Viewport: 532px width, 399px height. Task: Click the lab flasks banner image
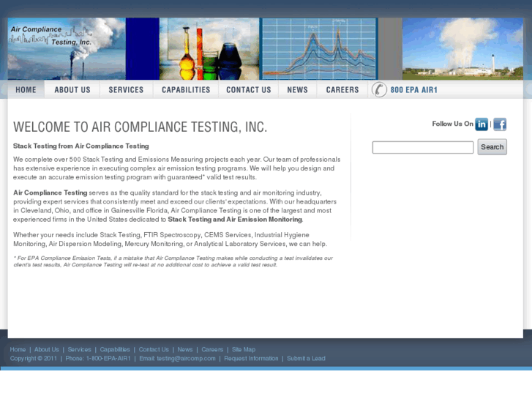pyautogui.click(x=209, y=49)
